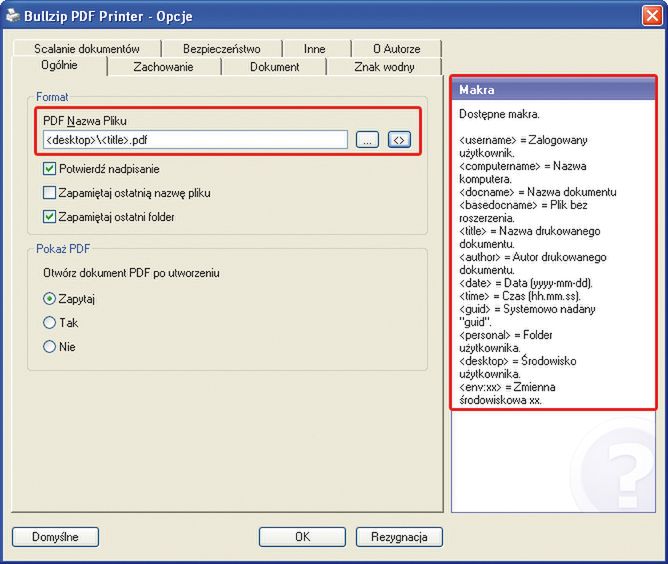Viewport: 668px width, 564px height.
Task: Click '<docname> = Nazwa dokumentu' text
Action: click(x=538, y=192)
